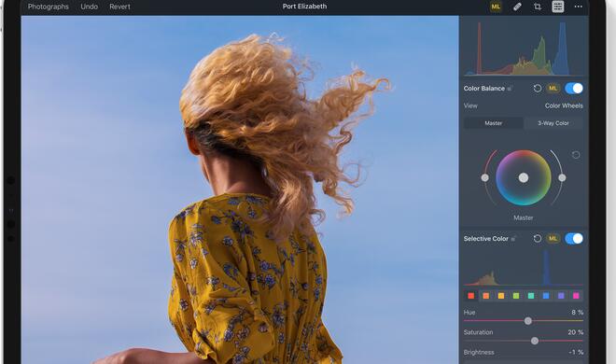616x364 pixels.
Task: Reset the Selective Color adjustment
Action: click(x=537, y=238)
